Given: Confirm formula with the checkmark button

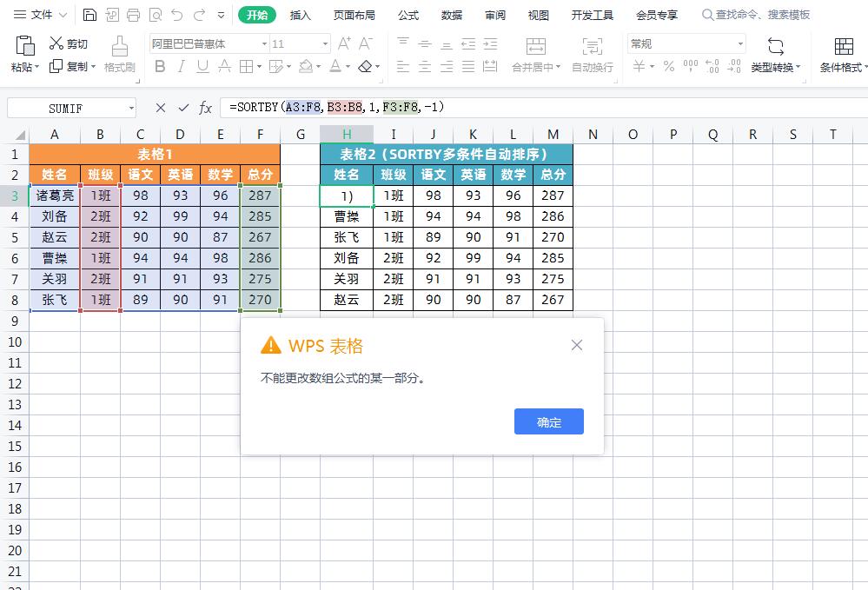Looking at the screenshot, I should 182,107.
